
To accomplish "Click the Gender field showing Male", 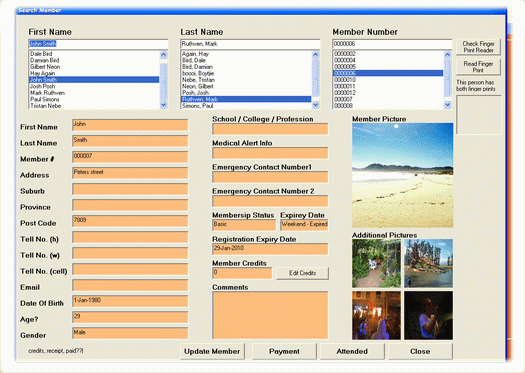I will [x=130, y=333].
